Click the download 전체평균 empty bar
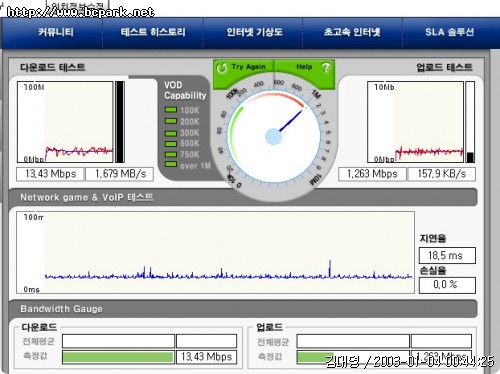The width and height of the screenshot is (500, 374). (x=118, y=341)
